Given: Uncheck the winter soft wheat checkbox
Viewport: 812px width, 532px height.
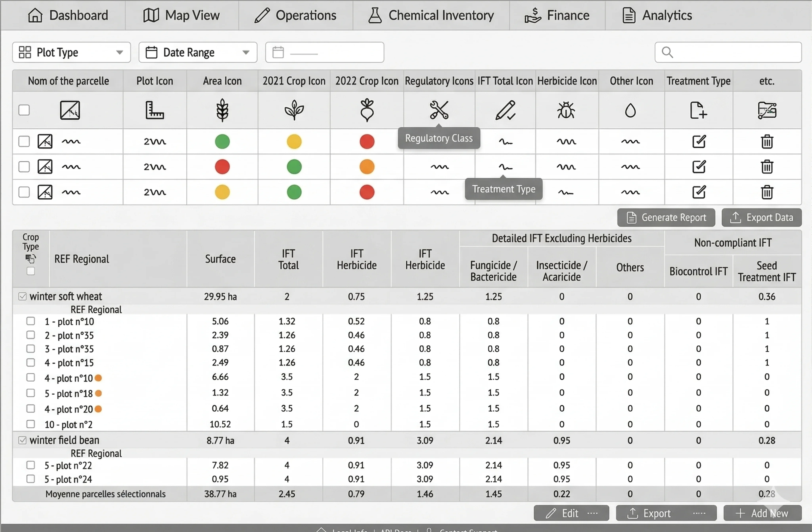Looking at the screenshot, I should pos(23,296).
